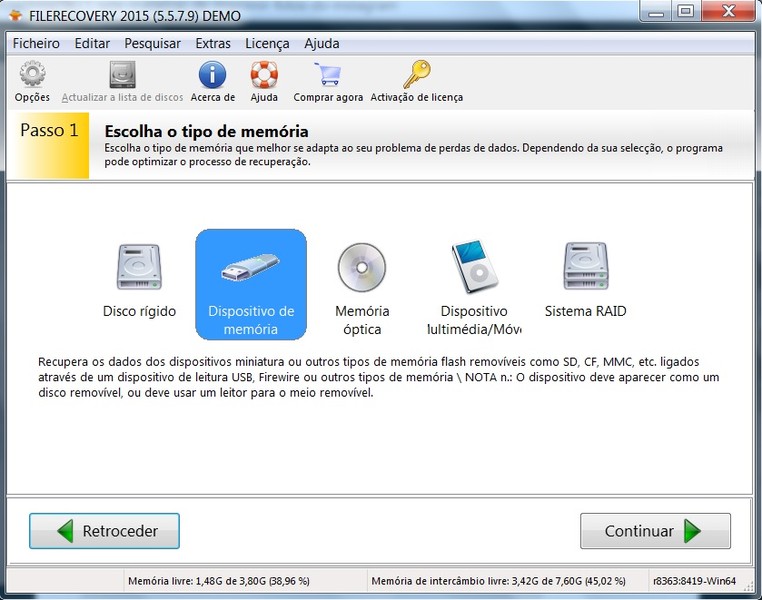This screenshot has width=762, height=600.
Task: Open the Extras menu
Action: click(x=213, y=43)
